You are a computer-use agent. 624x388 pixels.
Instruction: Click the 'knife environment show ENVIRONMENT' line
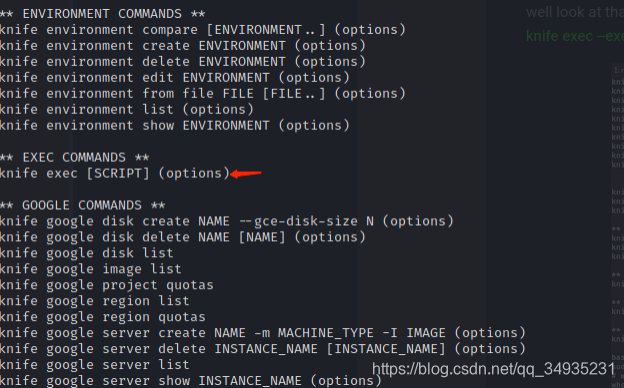[x=175, y=125]
